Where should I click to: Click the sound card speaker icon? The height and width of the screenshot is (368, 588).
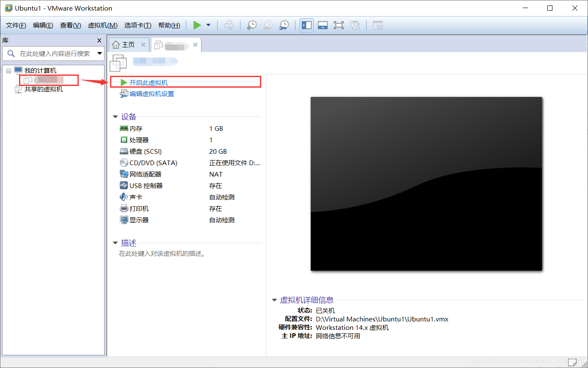[x=124, y=197]
